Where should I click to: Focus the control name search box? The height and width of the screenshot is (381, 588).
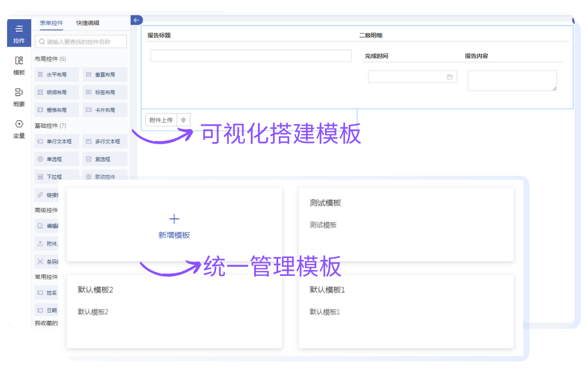click(x=81, y=41)
